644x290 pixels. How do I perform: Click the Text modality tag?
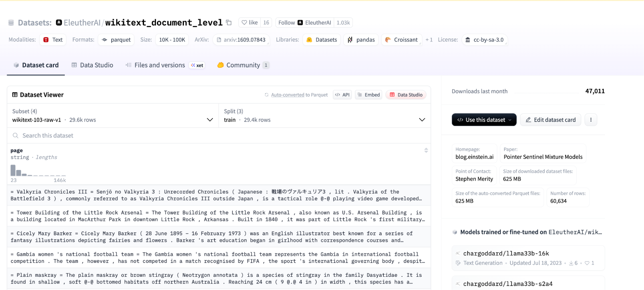pos(53,40)
